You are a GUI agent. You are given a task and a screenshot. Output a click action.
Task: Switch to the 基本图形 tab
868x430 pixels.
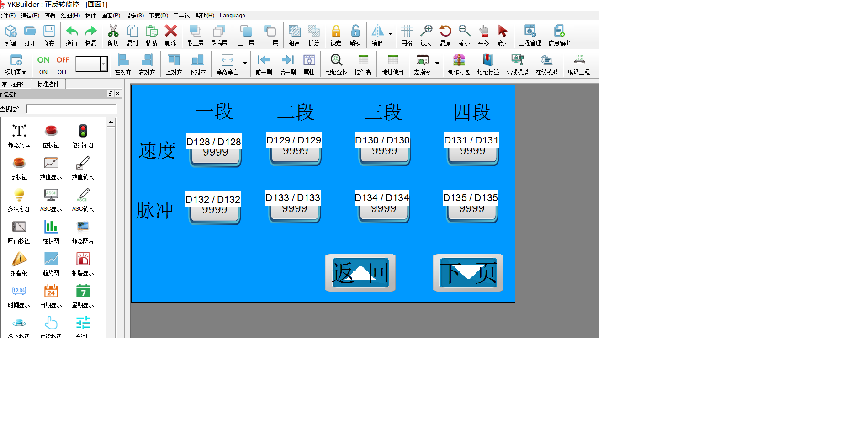[13, 84]
